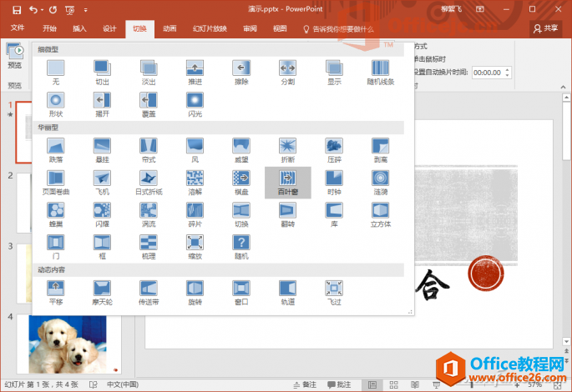Select the highlighted 百叶窗 blinds transition

coord(288,183)
